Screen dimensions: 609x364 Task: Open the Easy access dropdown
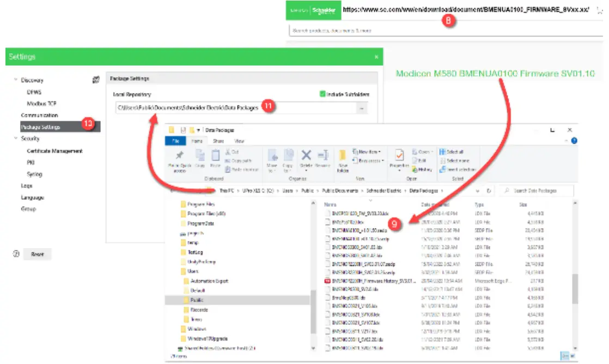tap(368, 161)
